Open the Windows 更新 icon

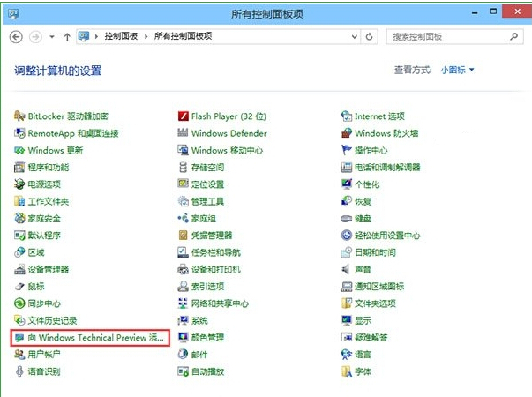point(19,150)
